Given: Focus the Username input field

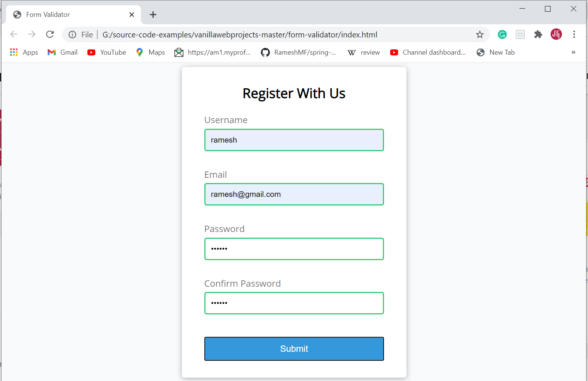Looking at the screenshot, I should point(294,140).
